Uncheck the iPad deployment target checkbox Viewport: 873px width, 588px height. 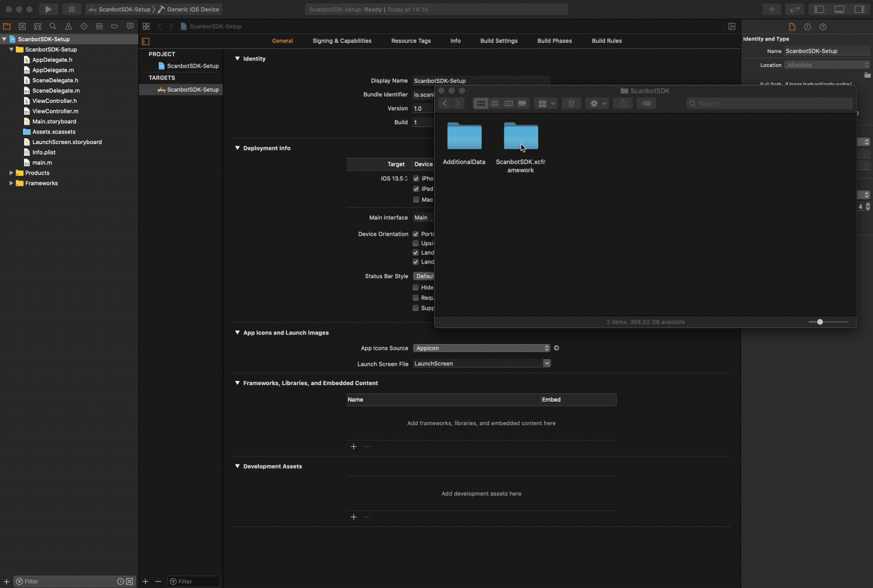[x=416, y=189]
